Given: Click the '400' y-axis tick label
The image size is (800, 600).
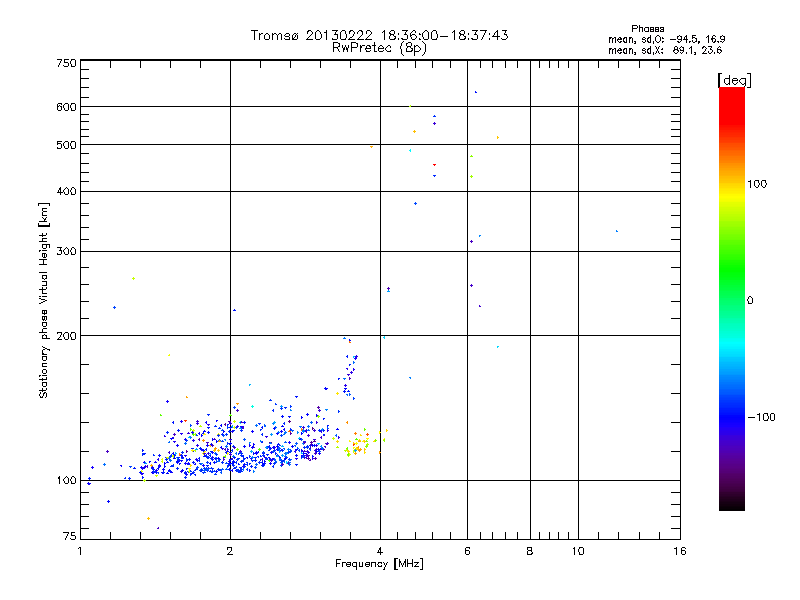Looking at the screenshot, I should coord(66,191).
